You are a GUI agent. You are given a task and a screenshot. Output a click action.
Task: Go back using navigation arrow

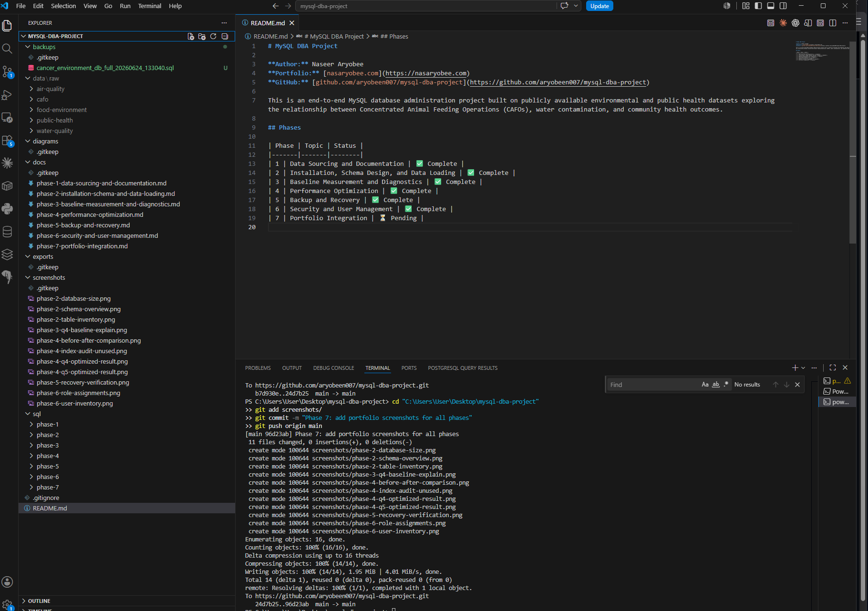(x=275, y=6)
